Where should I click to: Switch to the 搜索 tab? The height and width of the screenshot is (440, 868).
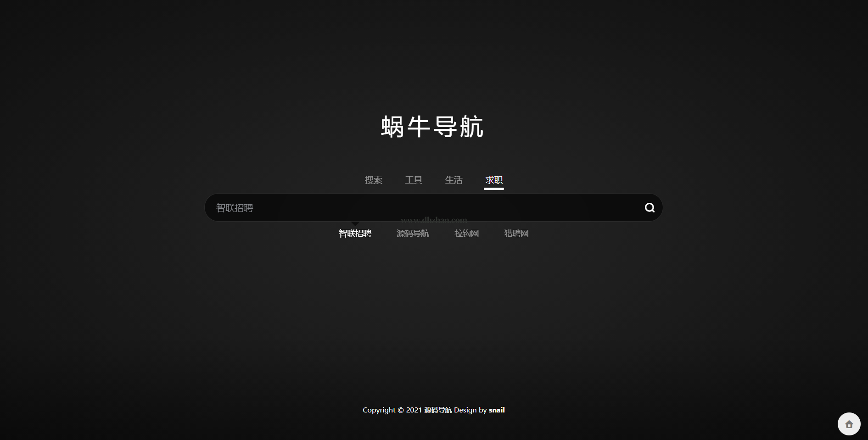tap(373, 180)
